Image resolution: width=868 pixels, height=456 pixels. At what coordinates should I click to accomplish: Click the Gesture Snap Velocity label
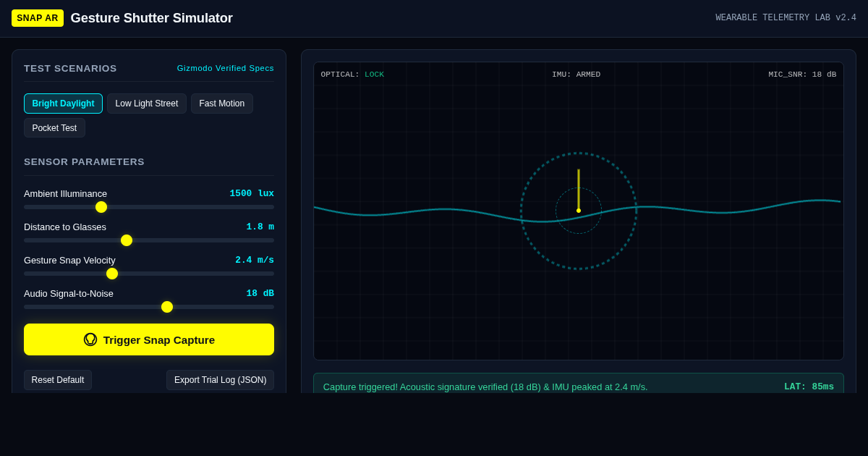(69, 260)
